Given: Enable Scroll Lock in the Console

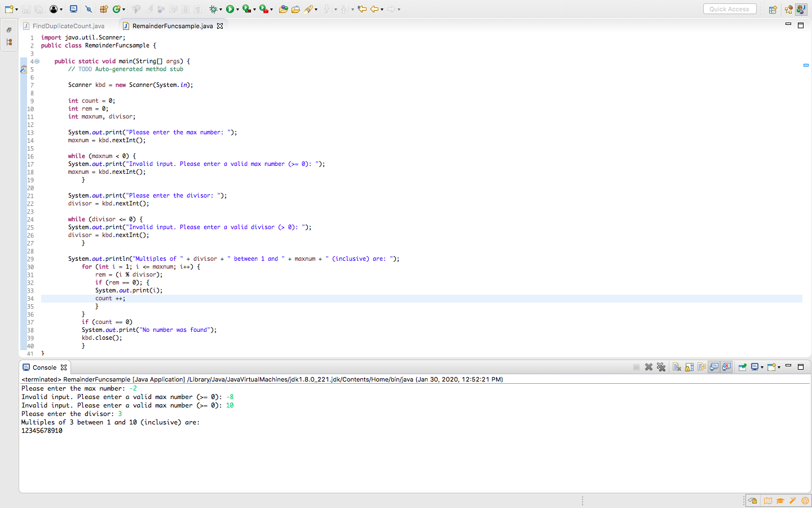Looking at the screenshot, I should (x=689, y=366).
